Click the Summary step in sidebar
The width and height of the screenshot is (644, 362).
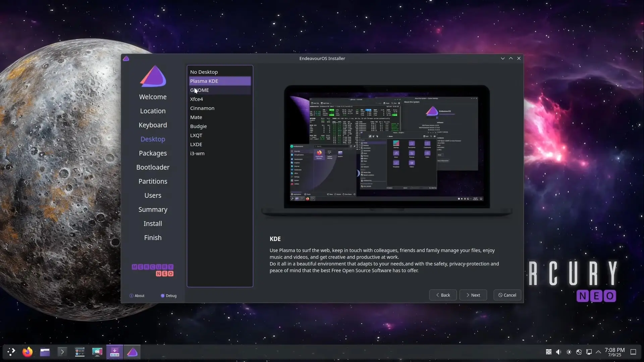[x=153, y=209]
